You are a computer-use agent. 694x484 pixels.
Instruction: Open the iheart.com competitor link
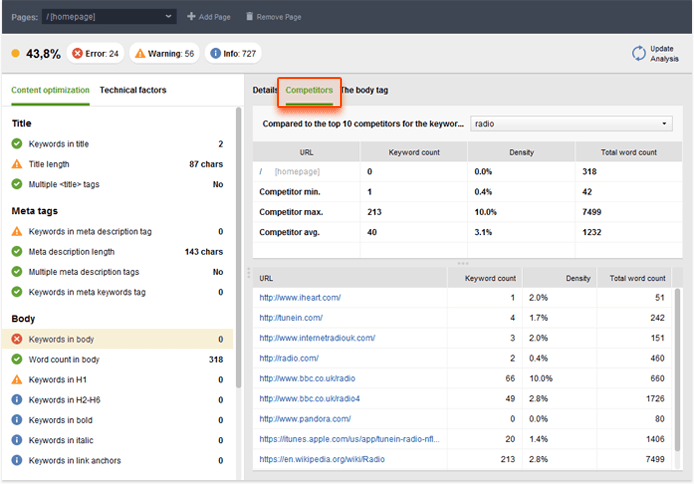point(300,297)
